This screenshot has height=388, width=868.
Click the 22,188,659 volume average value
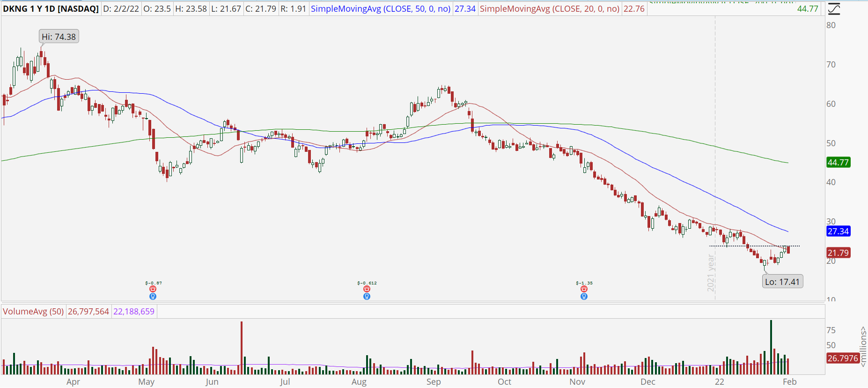[134, 312]
